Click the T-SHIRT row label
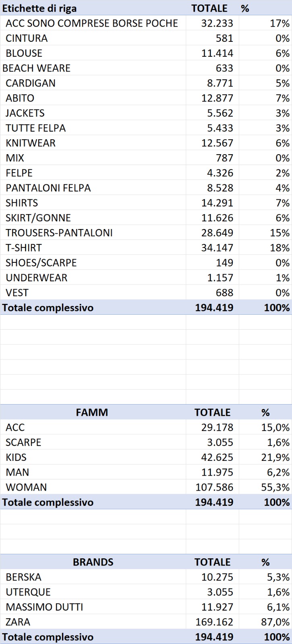Image resolution: width=292 pixels, height=644 pixels. [x=24, y=248]
